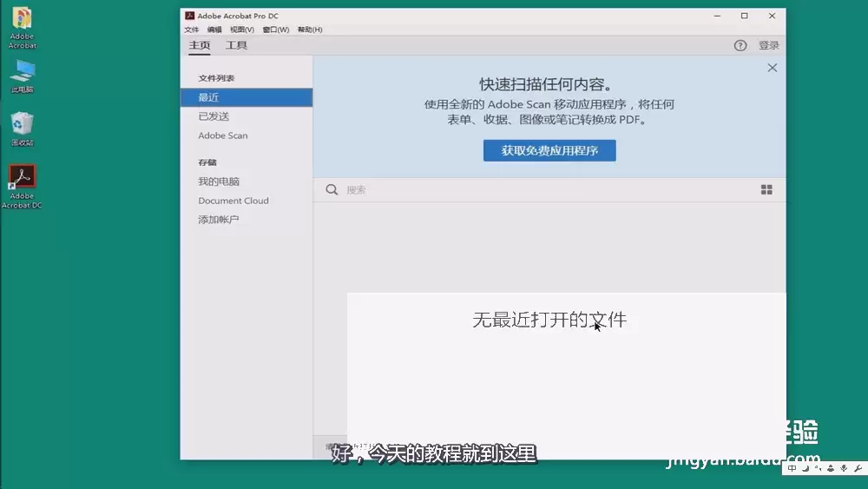Maximize the Acrobat Pro DC window
This screenshot has width=868, height=489.
[x=745, y=16]
